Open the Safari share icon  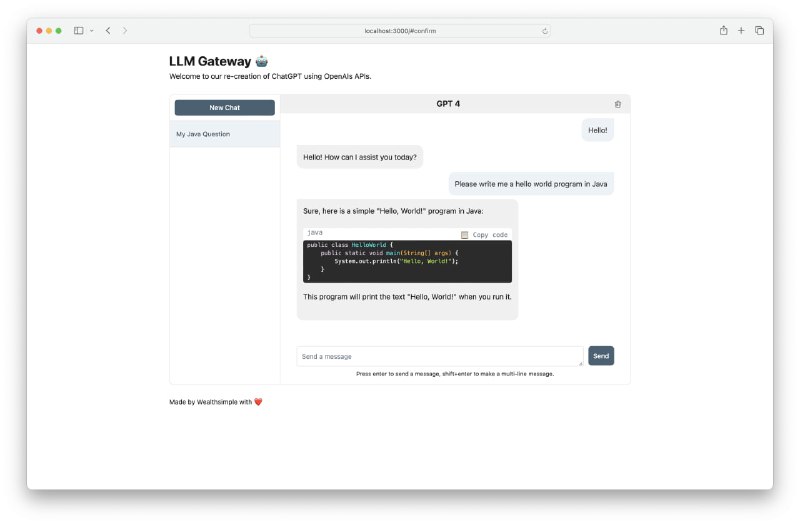(x=723, y=31)
